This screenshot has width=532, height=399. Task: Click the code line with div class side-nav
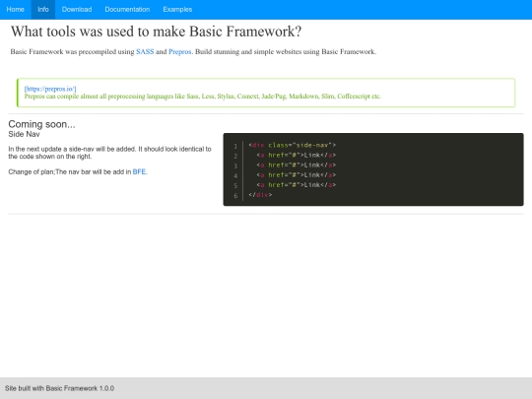tap(293, 145)
